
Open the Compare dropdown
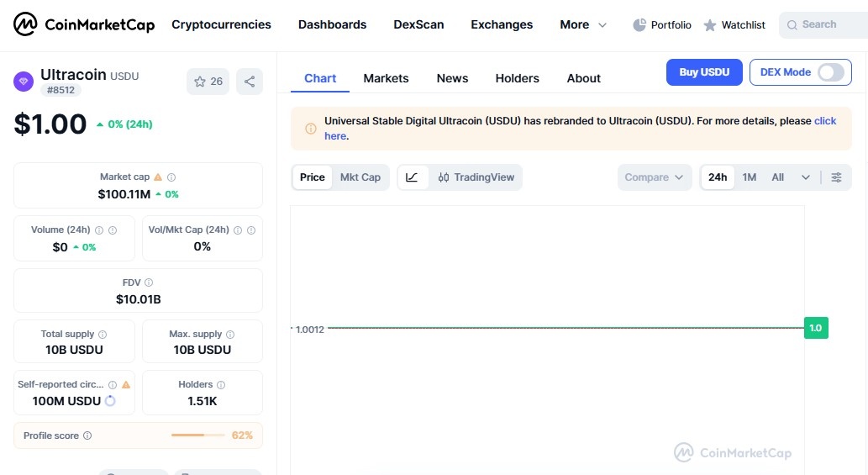point(654,177)
